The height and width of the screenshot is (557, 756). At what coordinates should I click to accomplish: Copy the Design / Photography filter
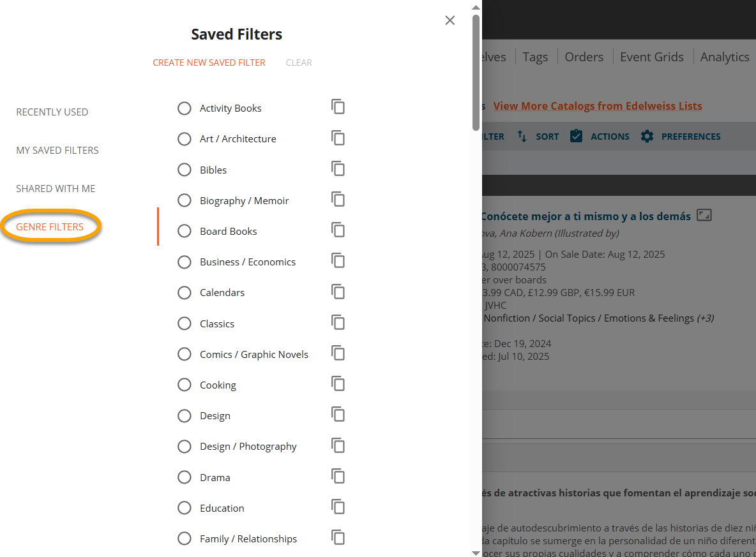338,446
